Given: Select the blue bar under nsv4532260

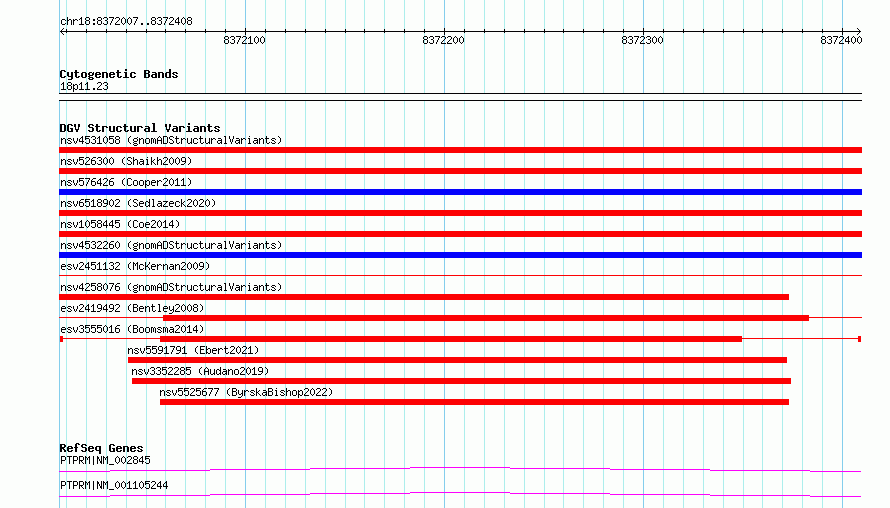Looking at the screenshot, I should click(x=460, y=255).
